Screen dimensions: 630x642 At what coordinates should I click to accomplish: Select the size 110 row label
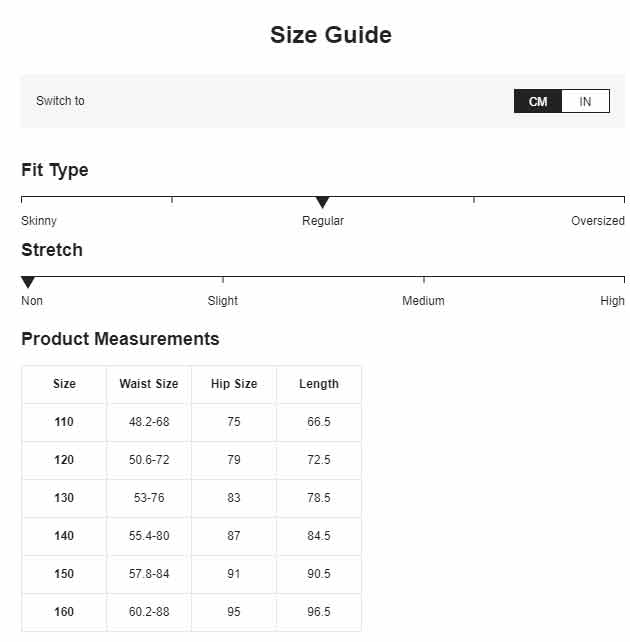coord(64,422)
